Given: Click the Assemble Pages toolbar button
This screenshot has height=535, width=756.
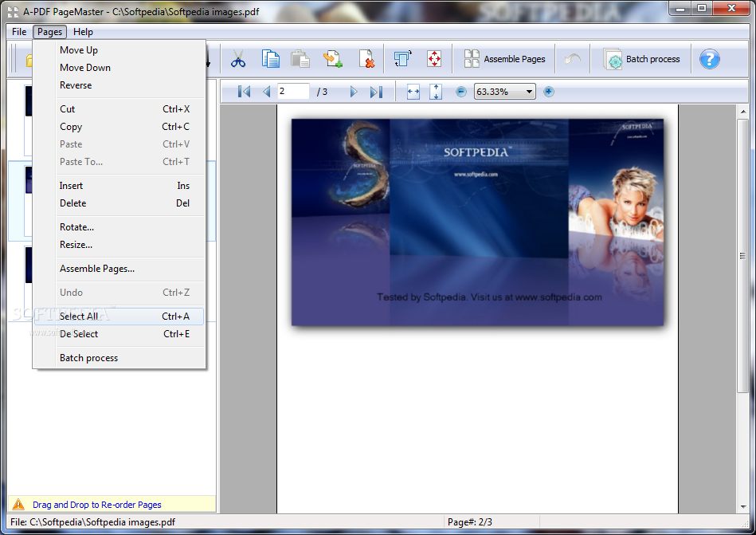Looking at the screenshot, I should (x=504, y=59).
